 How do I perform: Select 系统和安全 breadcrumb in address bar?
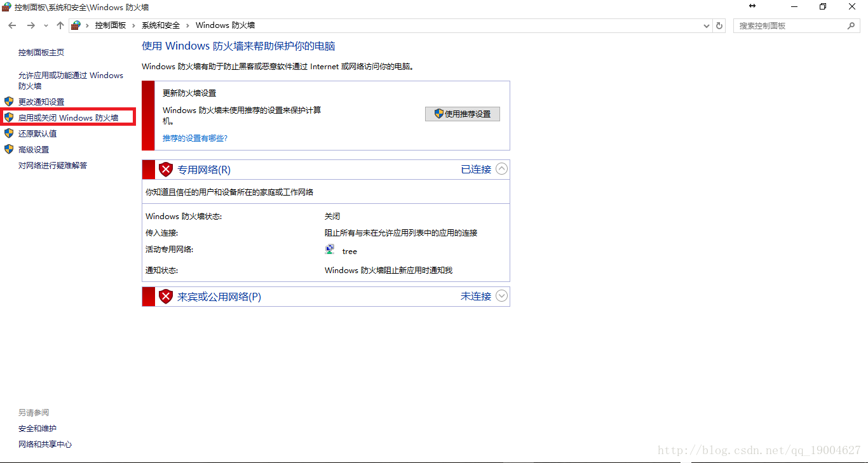pyautogui.click(x=161, y=25)
